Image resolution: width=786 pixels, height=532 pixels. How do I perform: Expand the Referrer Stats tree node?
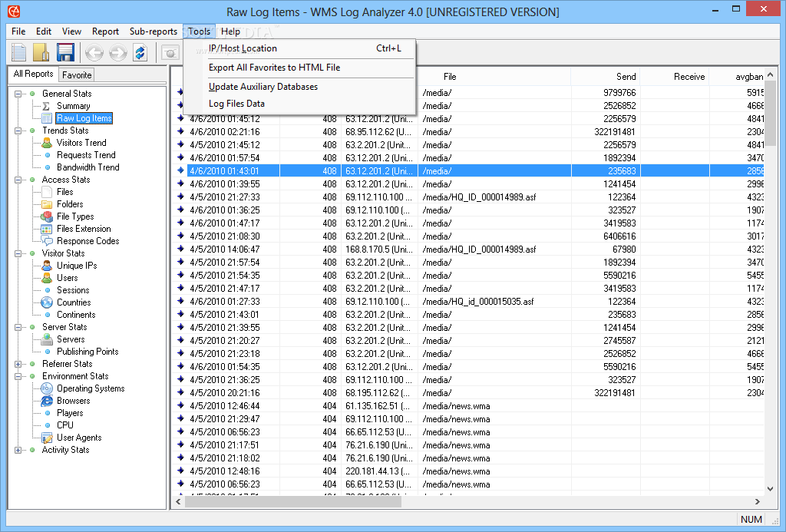tap(18, 364)
